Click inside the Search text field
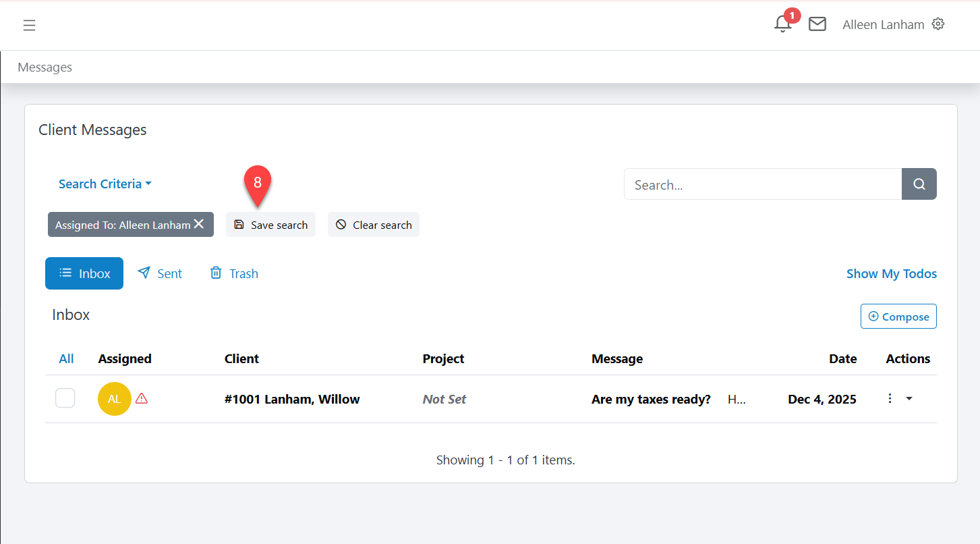Image resolution: width=980 pixels, height=544 pixels. point(742,184)
